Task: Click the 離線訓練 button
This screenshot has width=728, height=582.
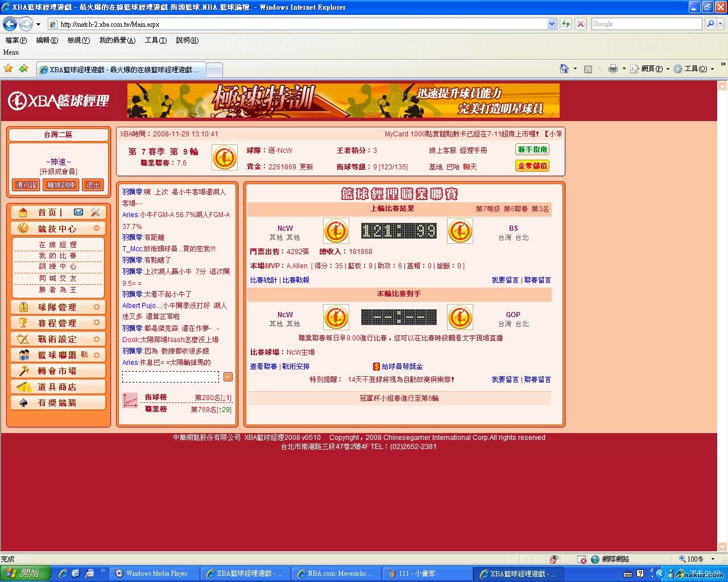Action: click(x=61, y=185)
